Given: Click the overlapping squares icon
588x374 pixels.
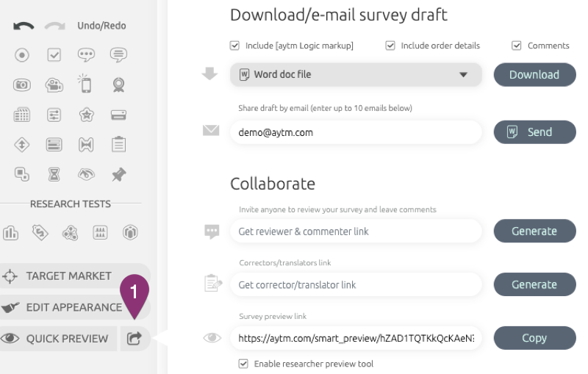Looking at the screenshot, I should (x=22, y=174).
